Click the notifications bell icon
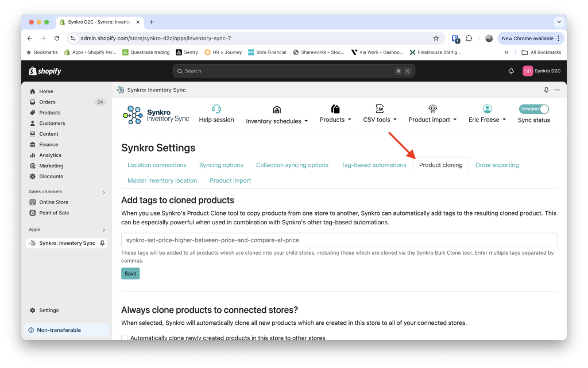Image resolution: width=588 pixels, height=368 pixels. coord(510,70)
